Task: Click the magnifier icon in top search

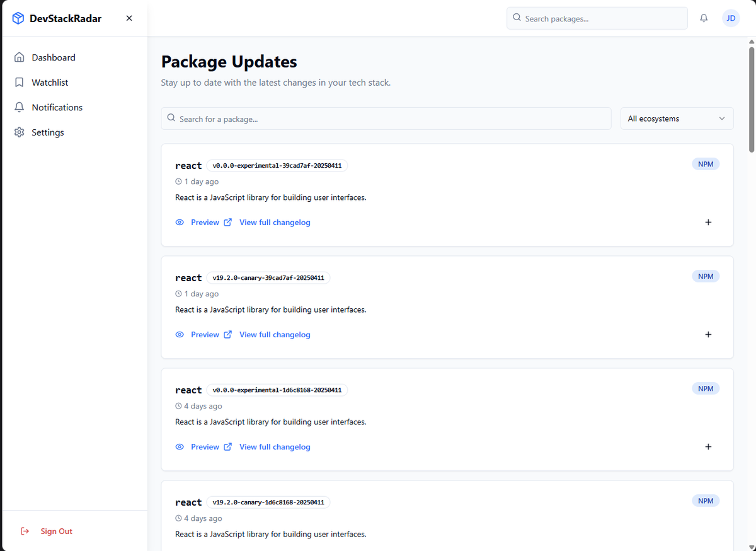Action: (517, 18)
